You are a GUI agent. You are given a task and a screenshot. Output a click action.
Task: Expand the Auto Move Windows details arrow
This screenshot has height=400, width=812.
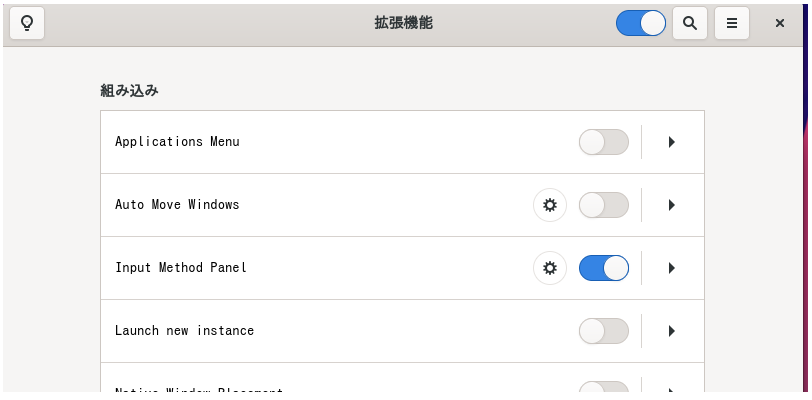672,205
